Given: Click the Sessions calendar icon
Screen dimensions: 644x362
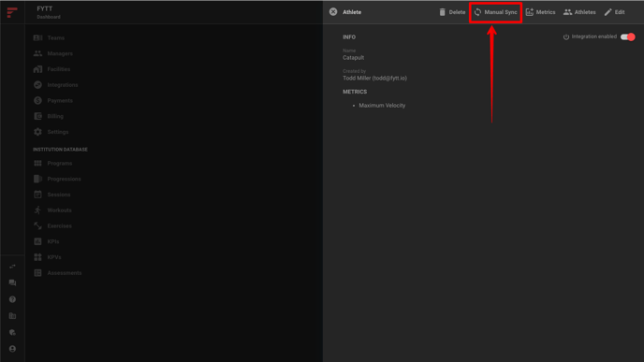Looking at the screenshot, I should [x=37, y=195].
